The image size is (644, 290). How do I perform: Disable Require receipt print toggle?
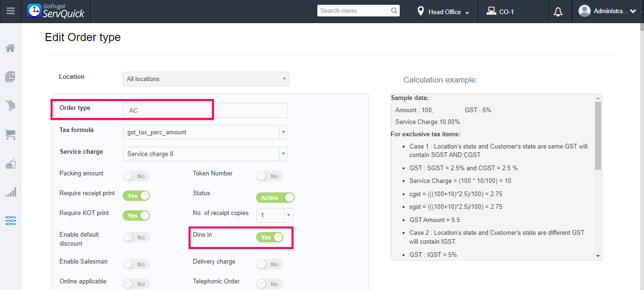pos(136,196)
